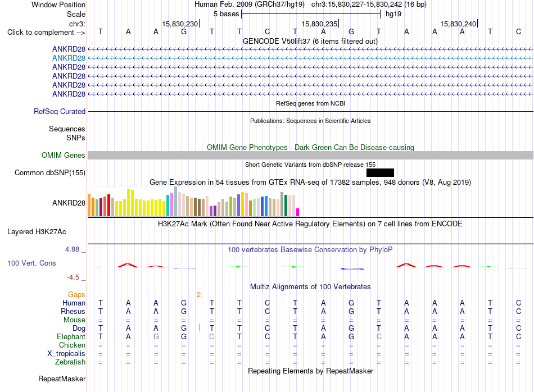This screenshot has width=534, height=392.
Task: Click the 'Click to complement -->' label
Action: click(46, 33)
